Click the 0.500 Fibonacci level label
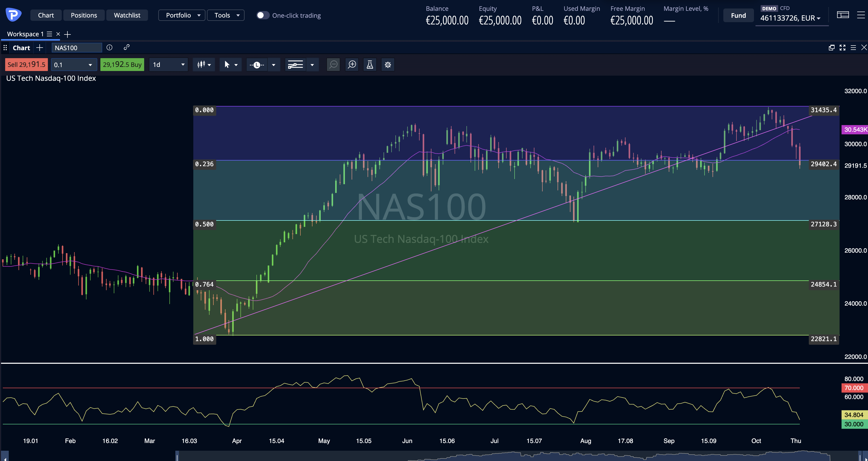Screen dimensions: 868x461 click(204, 224)
